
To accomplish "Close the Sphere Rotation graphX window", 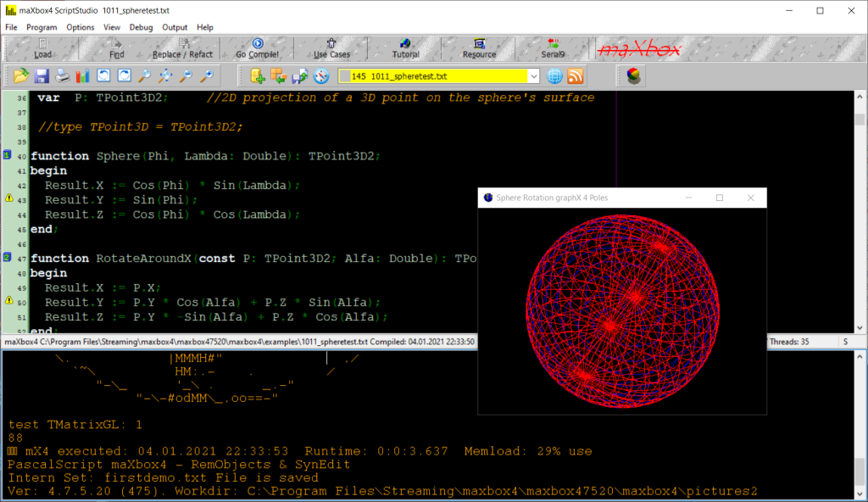I will click(x=751, y=198).
